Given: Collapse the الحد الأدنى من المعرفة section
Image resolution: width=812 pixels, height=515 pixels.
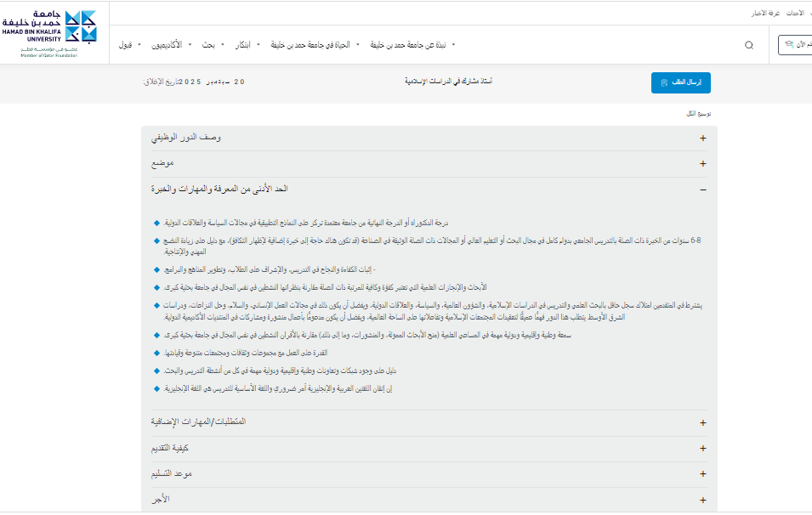Looking at the screenshot, I should point(702,190).
